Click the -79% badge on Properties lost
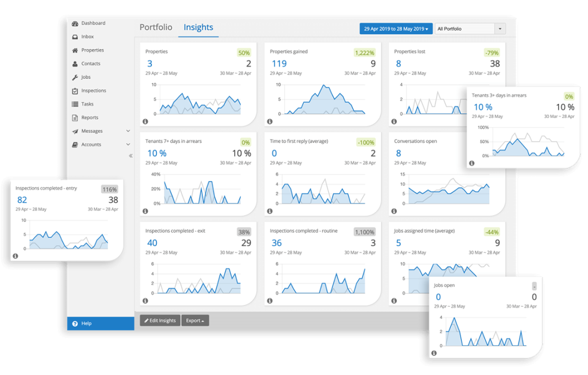 (492, 53)
